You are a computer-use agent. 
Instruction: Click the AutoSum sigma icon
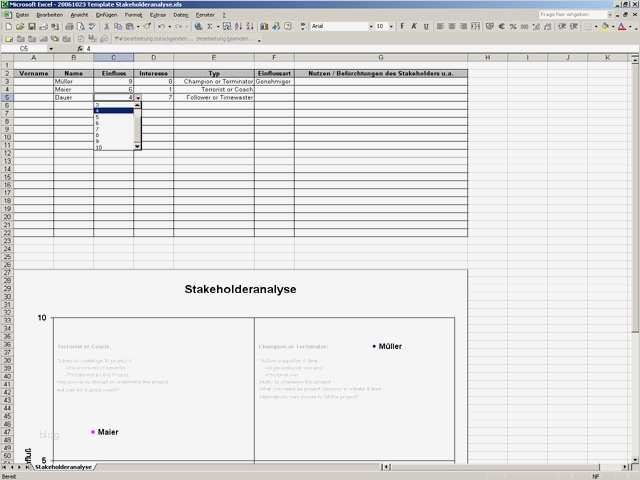coord(210,27)
